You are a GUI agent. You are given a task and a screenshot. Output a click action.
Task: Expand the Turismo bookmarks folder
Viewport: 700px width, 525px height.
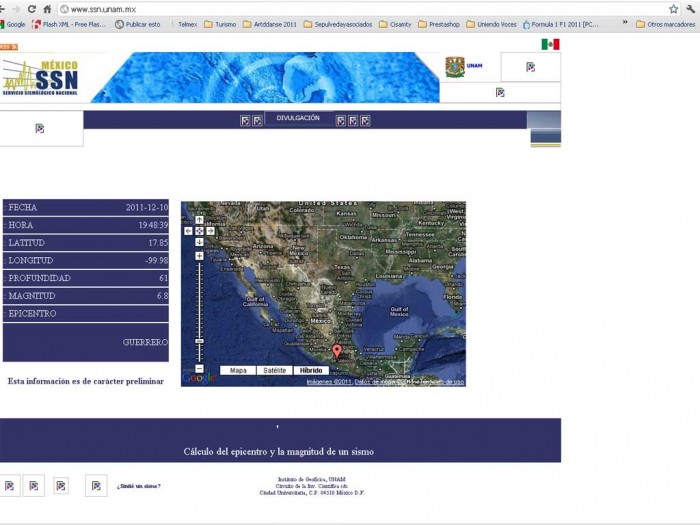(220, 25)
